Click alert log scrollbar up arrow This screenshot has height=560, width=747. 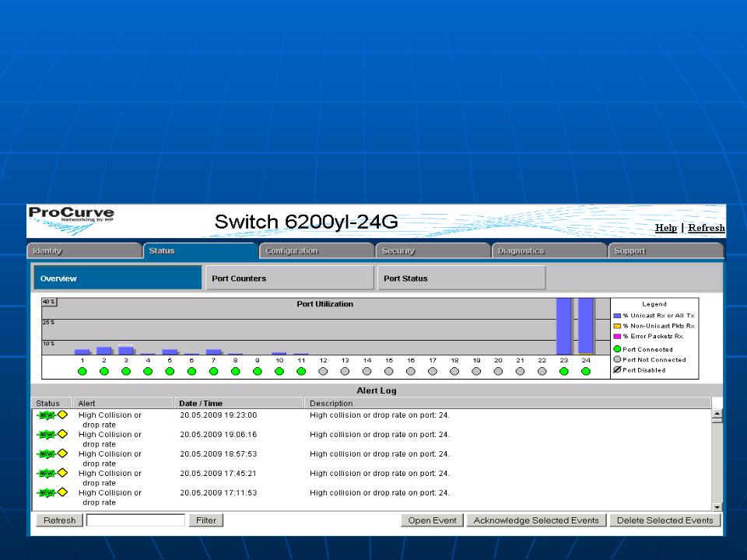coord(717,413)
